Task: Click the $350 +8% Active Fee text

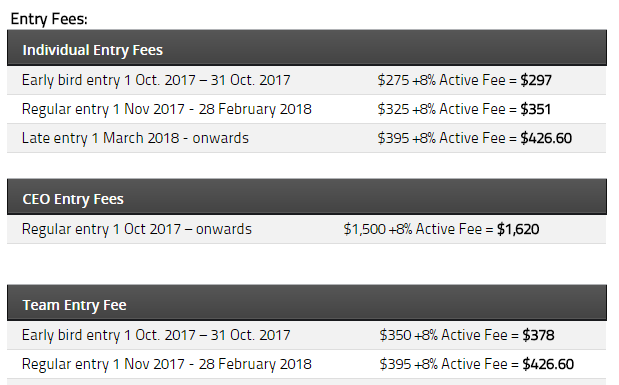Action: pos(443,335)
